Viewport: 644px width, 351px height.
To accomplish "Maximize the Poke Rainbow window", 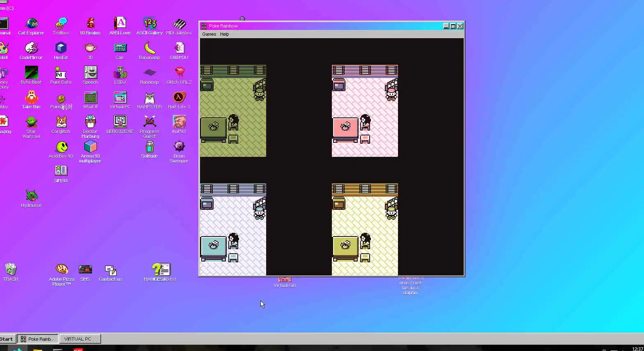I will point(453,26).
